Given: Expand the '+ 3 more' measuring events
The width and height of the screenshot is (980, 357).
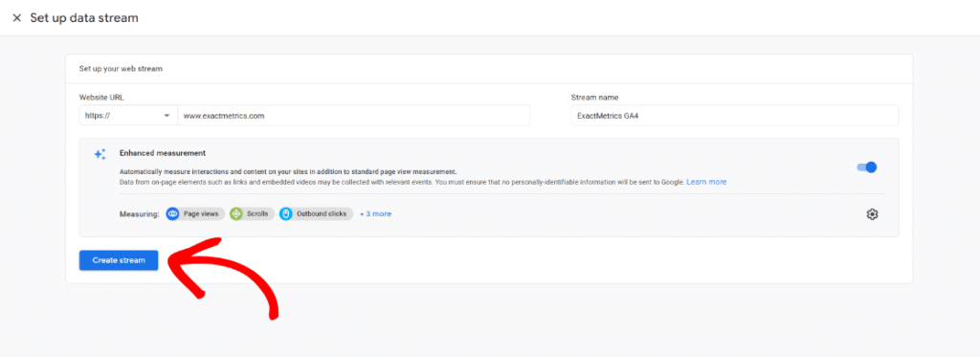Looking at the screenshot, I should [375, 213].
